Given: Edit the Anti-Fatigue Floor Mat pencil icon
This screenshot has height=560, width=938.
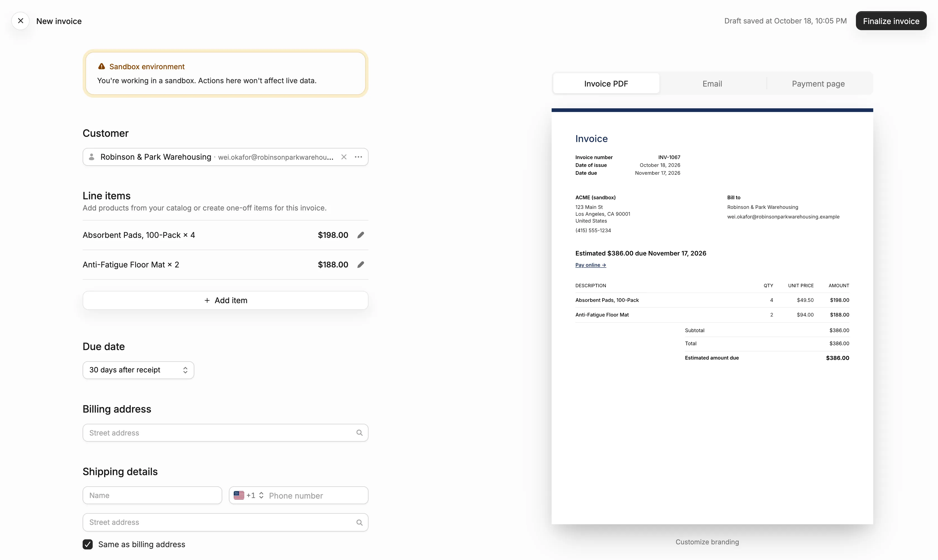Looking at the screenshot, I should click(361, 265).
